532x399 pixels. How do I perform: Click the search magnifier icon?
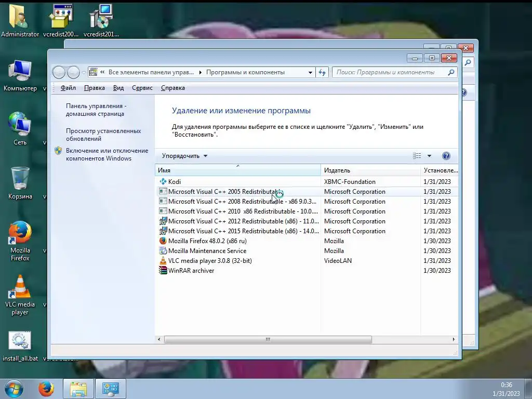coord(451,72)
